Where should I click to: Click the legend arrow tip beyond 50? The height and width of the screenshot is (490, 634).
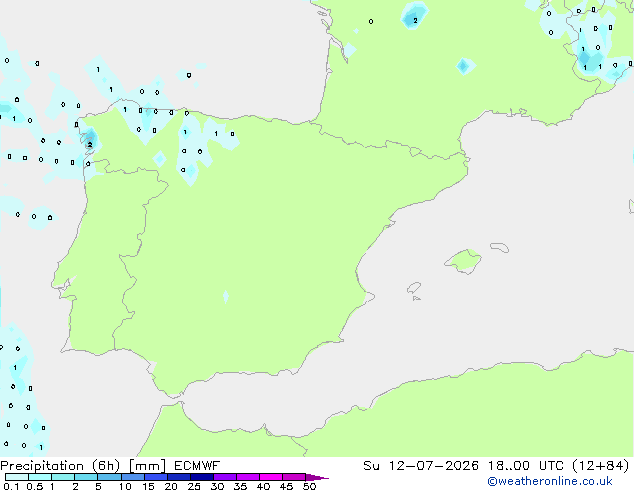click(x=317, y=477)
